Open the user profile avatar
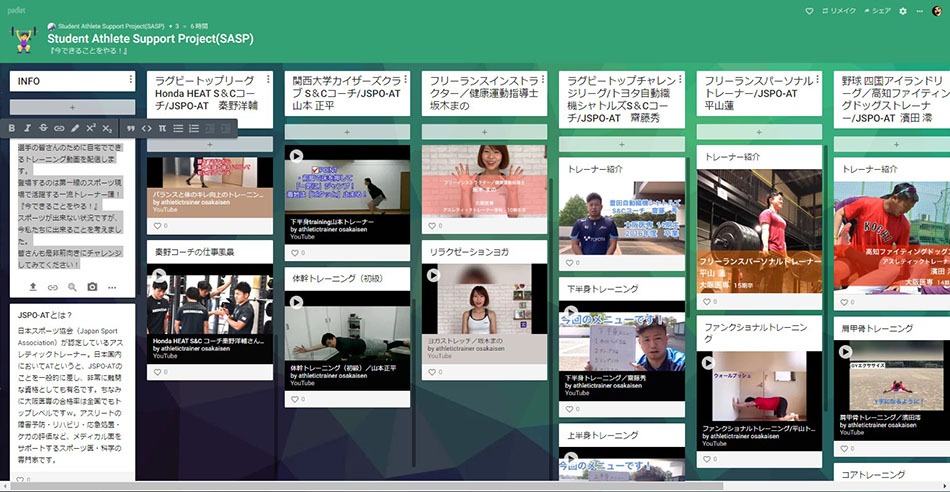The height and width of the screenshot is (492, 950). coord(937,11)
